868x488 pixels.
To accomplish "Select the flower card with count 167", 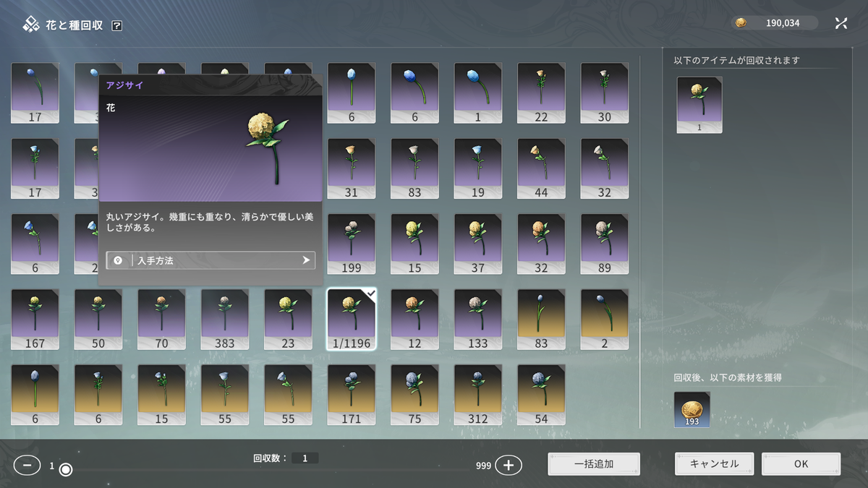I will click(35, 320).
